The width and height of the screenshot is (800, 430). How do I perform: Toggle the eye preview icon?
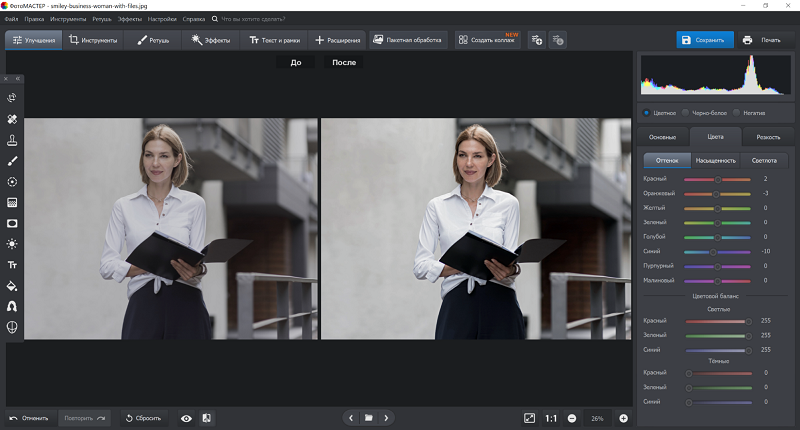[186, 417]
